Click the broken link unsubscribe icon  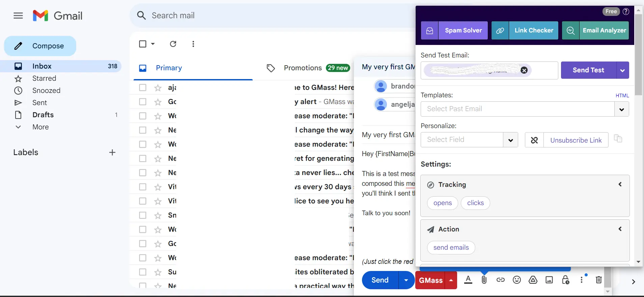(534, 140)
